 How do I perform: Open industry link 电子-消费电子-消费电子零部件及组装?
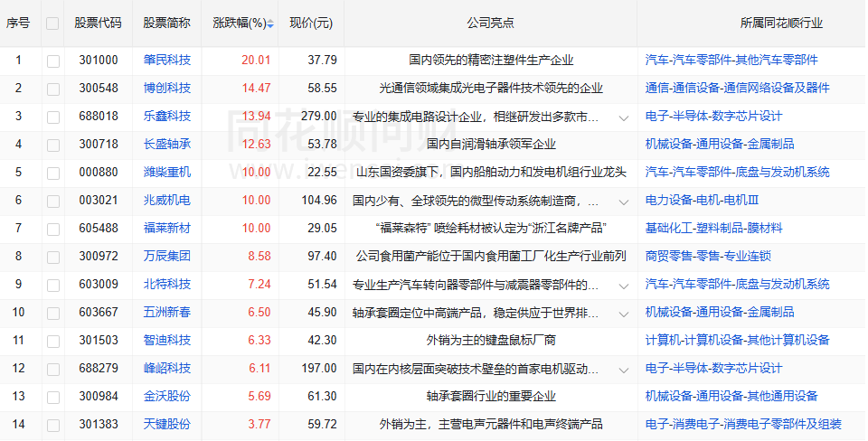coord(743,425)
